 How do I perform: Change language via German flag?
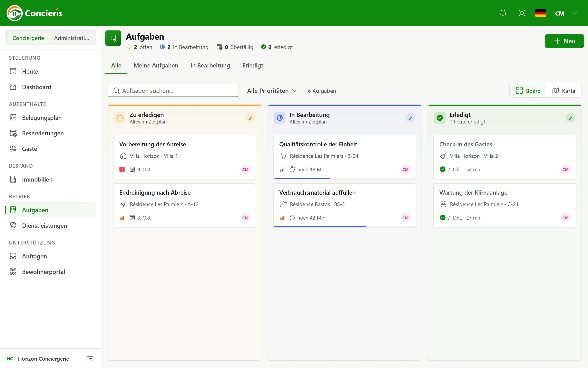point(540,13)
